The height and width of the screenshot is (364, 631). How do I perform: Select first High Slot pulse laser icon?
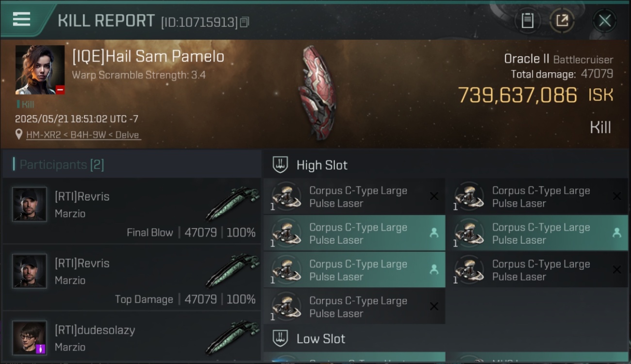(286, 196)
